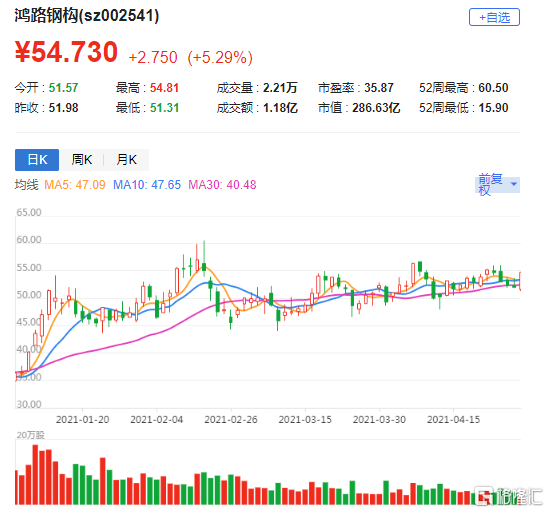Click date label 2021-01-20 on axis
Viewport: 549px width, 513px height.
83,419
